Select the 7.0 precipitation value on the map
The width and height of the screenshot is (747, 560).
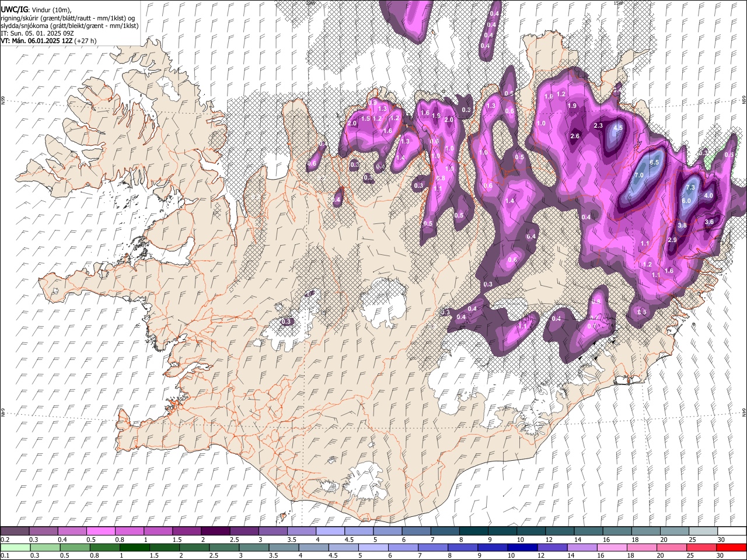pos(638,175)
